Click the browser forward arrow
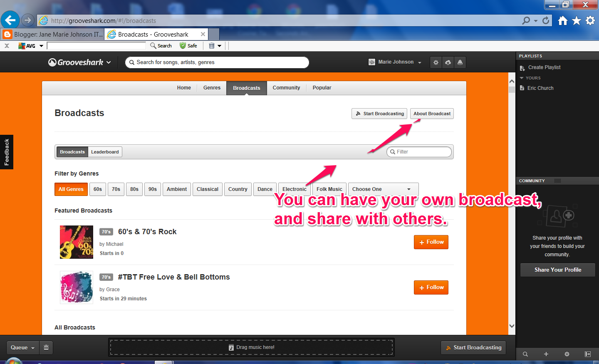 click(x=27, y=20)
